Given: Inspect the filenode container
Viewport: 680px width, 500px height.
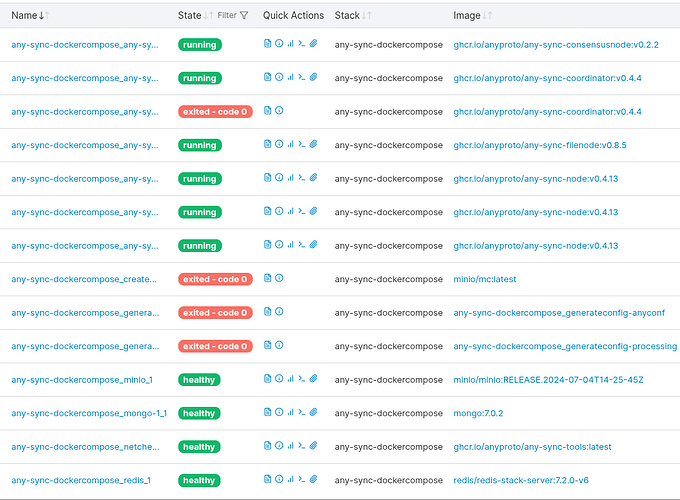Looking at the screenshot, I should pos(279,144).
